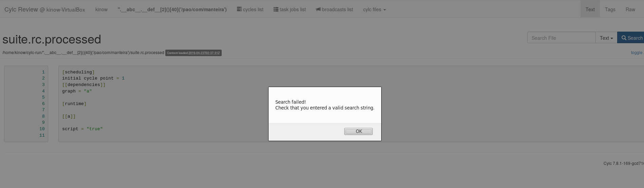This screenshot has width=644, height=188.
Task: Click line number 1 in gutter
Action: [x=43, y=72]
